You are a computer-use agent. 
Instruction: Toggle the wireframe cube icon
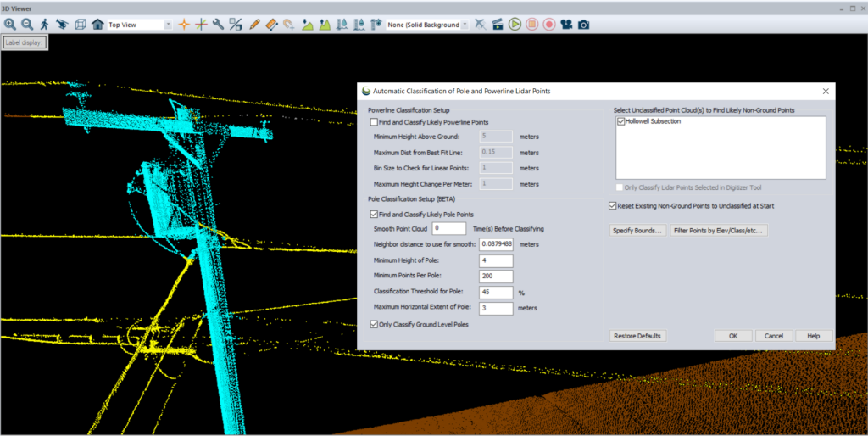(x=81, y=25)
